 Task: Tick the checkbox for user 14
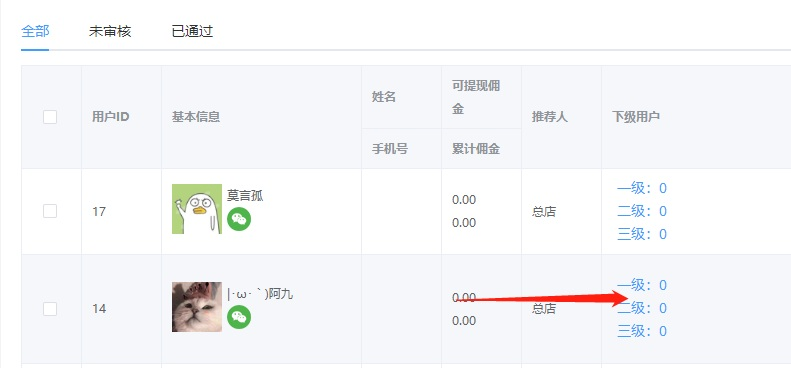(x=50, y=309)
